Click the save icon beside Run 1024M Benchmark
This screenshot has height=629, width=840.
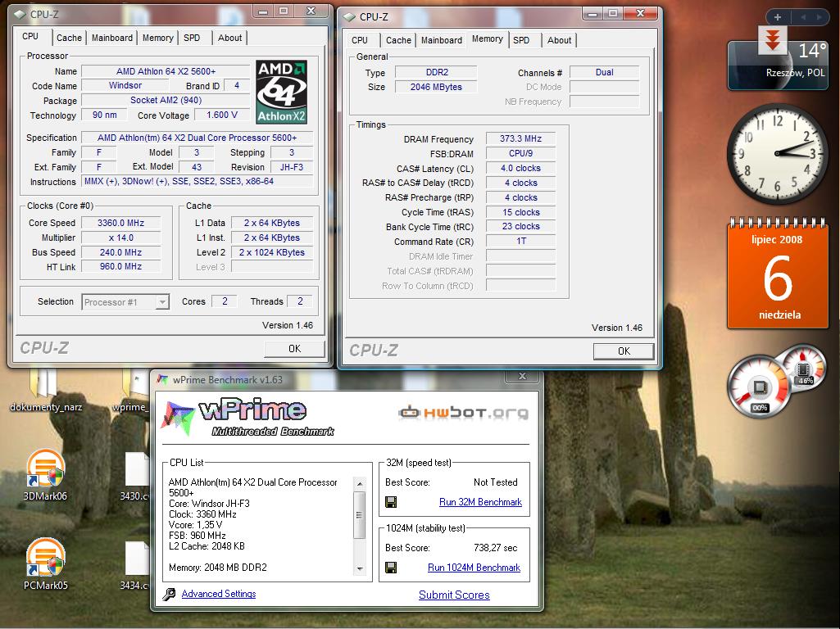pos(391,568)
